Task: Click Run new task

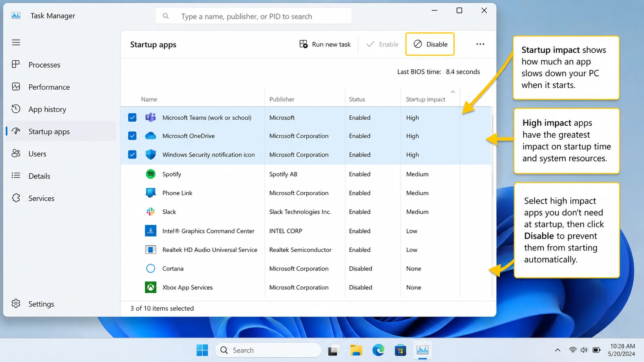Action: [325, 44]
